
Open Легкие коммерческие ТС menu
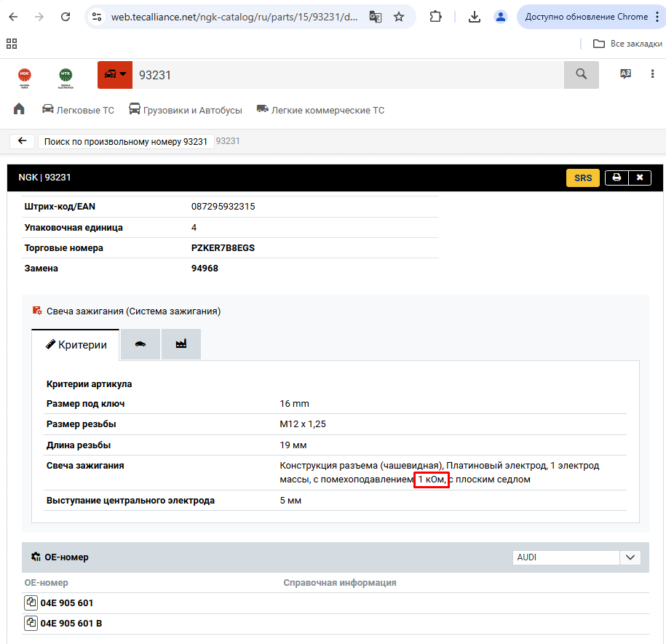coord(321,110)
